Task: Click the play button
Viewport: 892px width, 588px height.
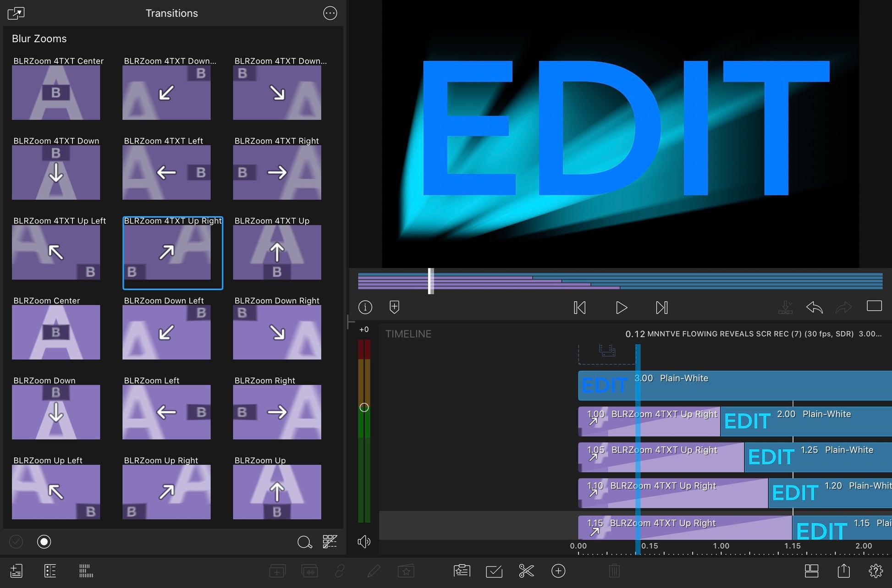Action: coord(621,308)
